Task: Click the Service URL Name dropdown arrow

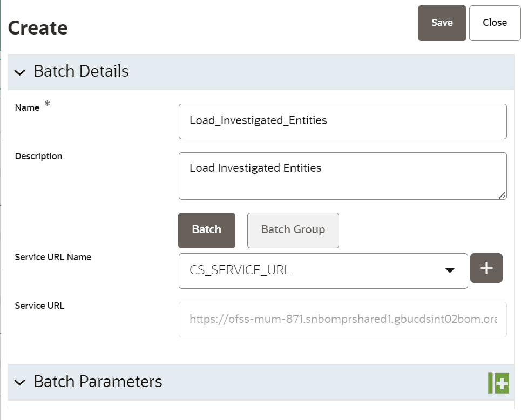Action: click(450, 270)
